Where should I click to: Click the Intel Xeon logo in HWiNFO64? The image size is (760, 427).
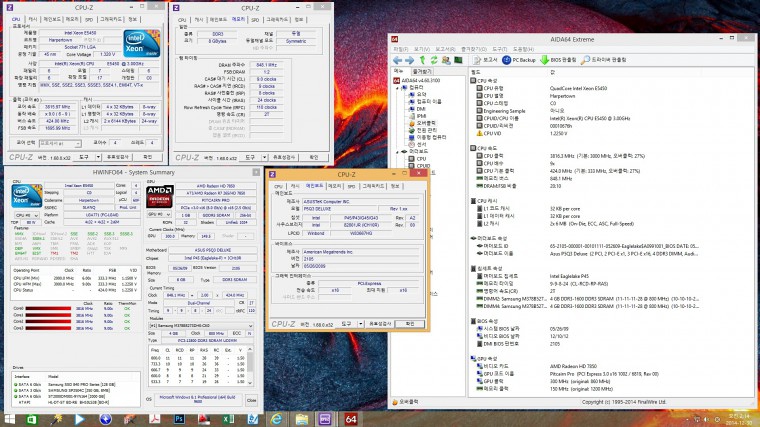tap(27, 196)
